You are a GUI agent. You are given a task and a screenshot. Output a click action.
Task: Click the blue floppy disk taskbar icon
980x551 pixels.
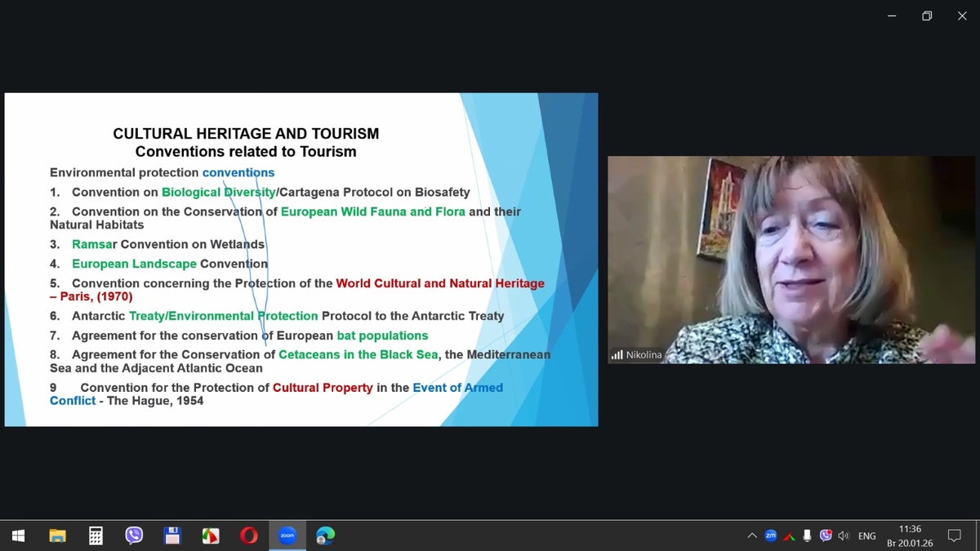(x=172, y=535)
